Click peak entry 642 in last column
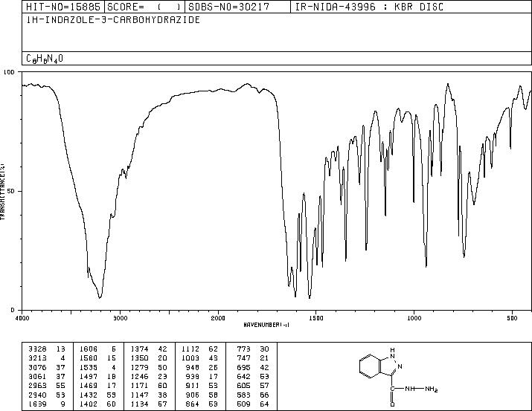This screenshot has width=532, height=411. coord(253,376)
